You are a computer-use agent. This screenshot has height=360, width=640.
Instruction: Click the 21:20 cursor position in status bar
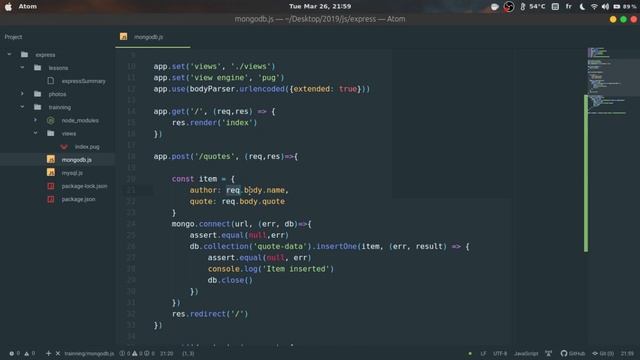tap(167, 353)
